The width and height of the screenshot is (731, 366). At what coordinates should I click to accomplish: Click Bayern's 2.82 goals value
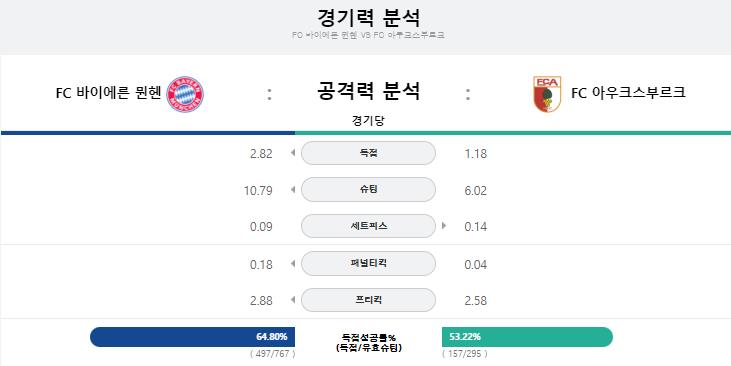pos(261,154)
